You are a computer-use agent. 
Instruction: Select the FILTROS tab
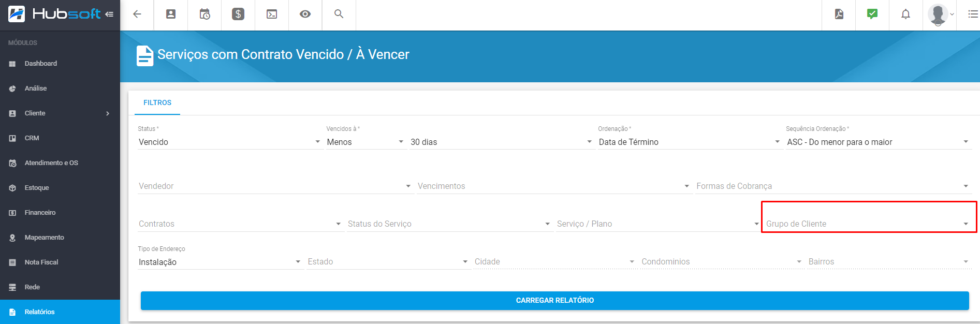(157, 103)
